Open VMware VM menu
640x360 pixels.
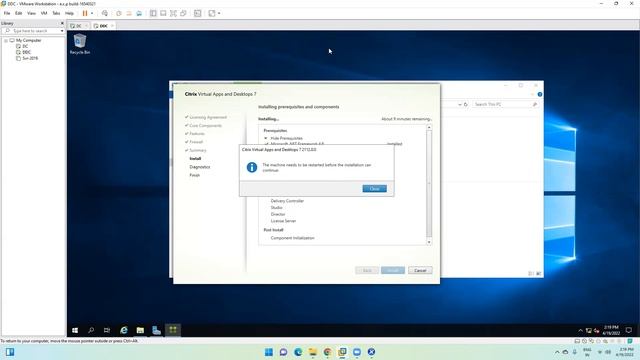(x=44, y=13)
